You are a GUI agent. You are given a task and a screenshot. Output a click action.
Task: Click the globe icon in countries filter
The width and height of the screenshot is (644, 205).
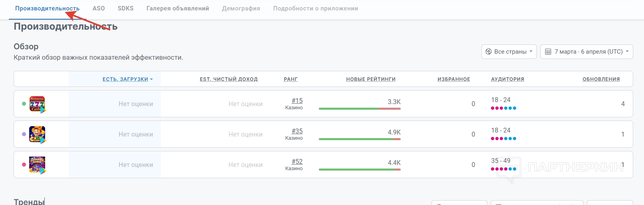click(488, 52)
